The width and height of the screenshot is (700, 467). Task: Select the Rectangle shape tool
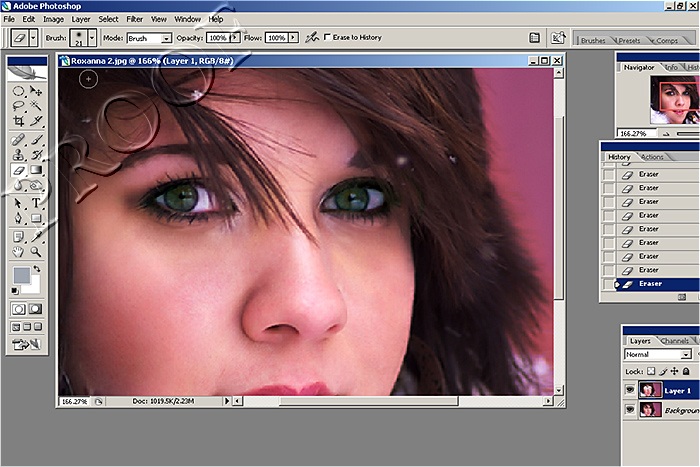pos(36,218)
